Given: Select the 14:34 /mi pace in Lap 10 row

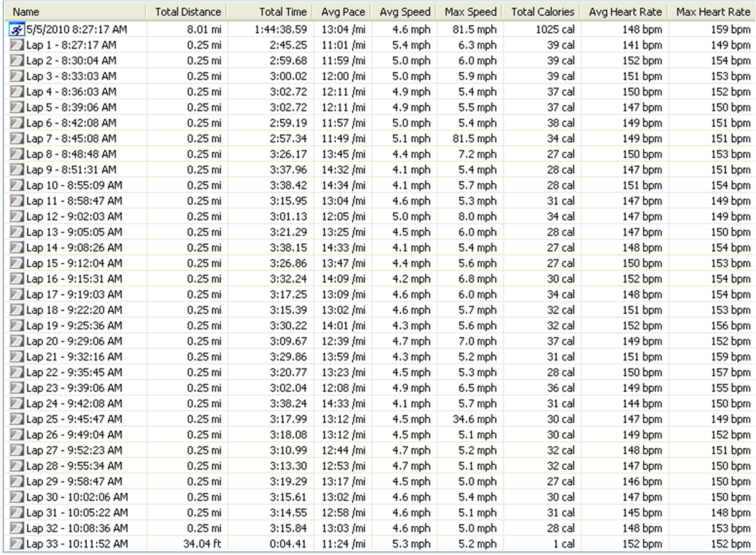Looking at the screenshot, I should click(x=345, y=185).
